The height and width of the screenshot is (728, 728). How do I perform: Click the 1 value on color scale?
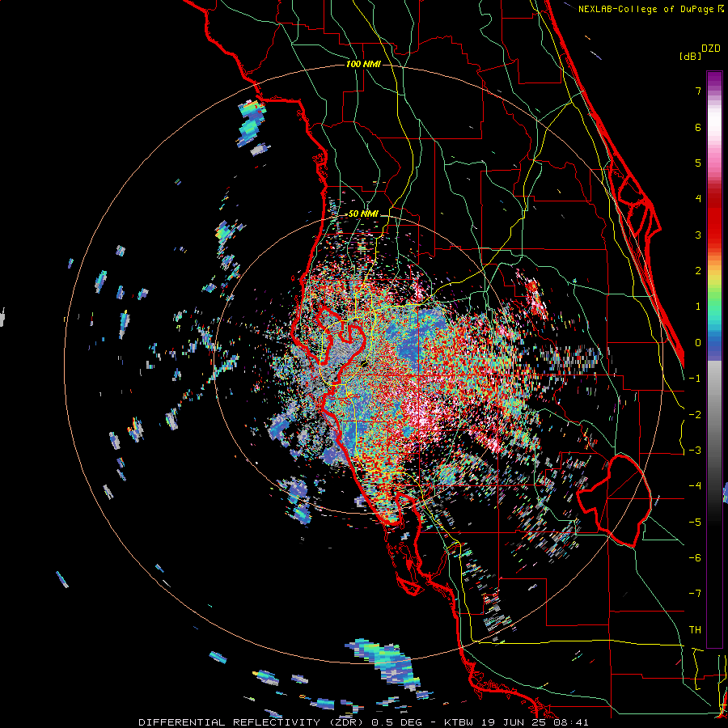click(x=698, y=307)
